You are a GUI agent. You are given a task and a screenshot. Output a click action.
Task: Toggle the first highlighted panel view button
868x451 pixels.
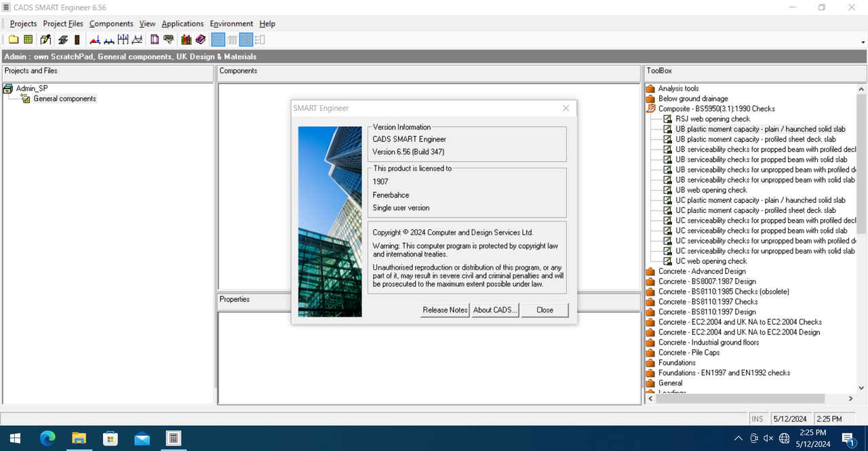[x=218, y=40]
